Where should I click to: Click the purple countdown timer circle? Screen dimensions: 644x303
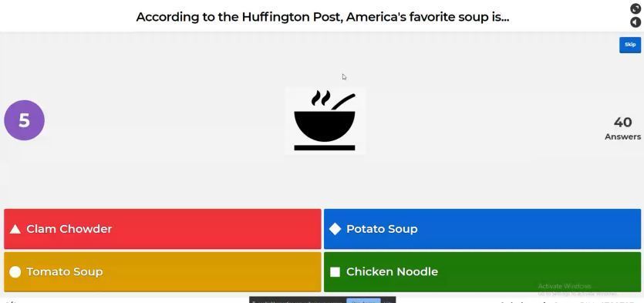pyautogui.click(x=24, y=120)
